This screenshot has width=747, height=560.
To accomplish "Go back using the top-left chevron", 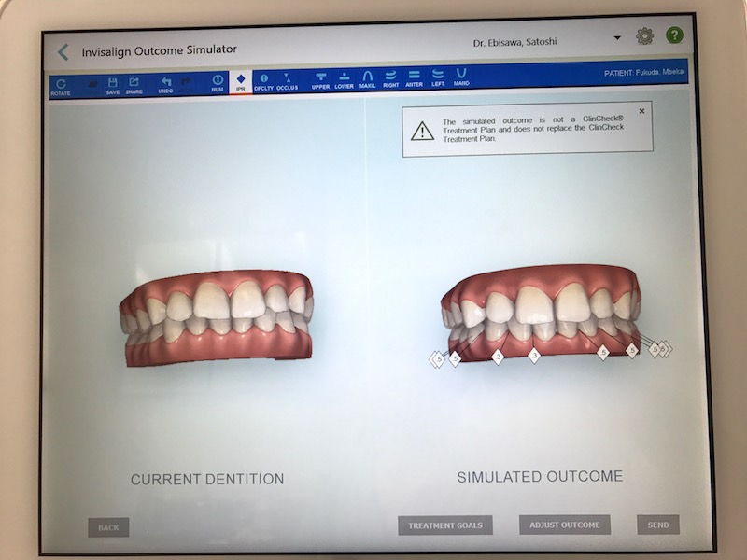I will pos(63,51).
